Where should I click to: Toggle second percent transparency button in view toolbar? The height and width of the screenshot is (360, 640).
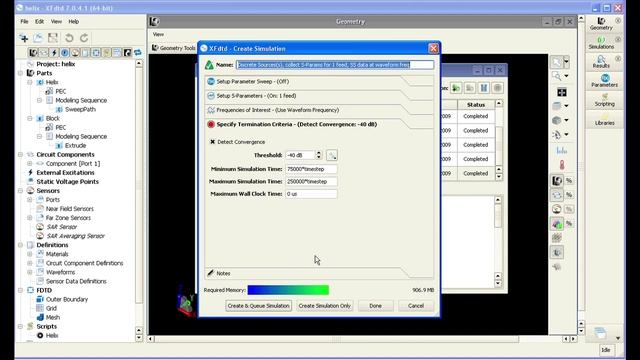[569, 195]
